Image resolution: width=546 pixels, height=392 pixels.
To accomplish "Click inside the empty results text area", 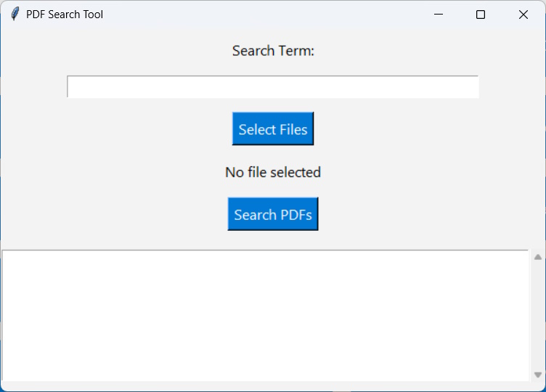I will [265, 315].
